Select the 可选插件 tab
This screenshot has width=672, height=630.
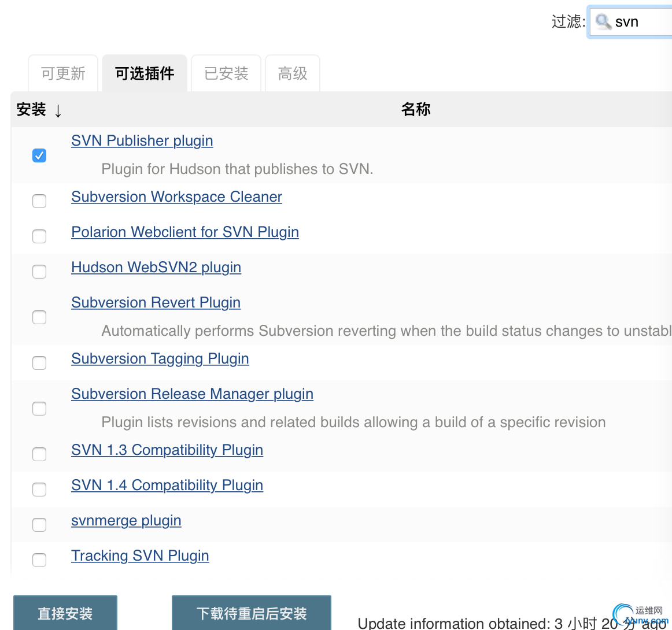pos(145,73)
